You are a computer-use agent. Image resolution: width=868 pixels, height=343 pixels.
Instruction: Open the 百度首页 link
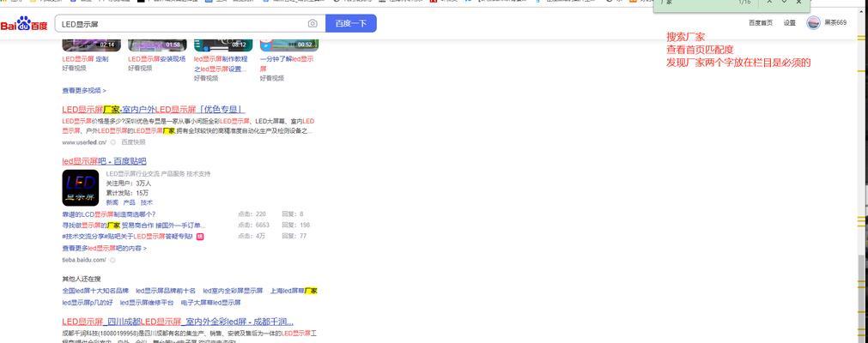tap(761, 22)
